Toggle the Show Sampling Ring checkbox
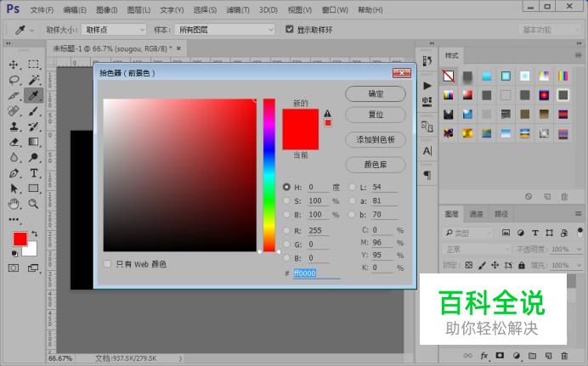 [289, 29]
